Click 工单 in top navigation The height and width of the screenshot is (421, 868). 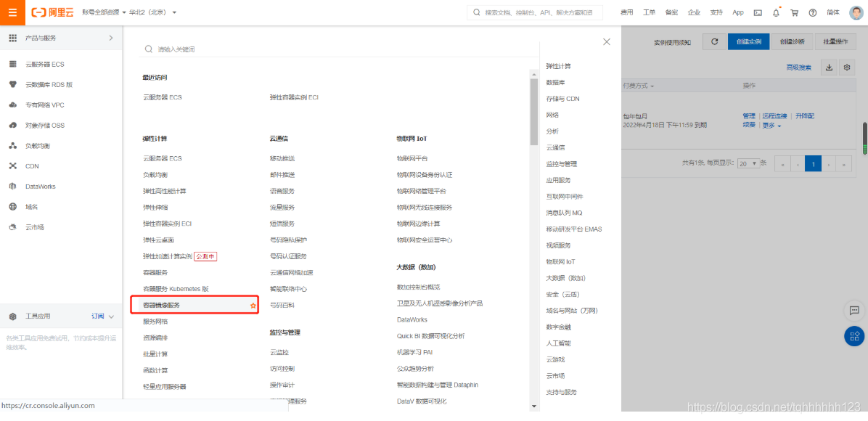[x=649, y=13]
